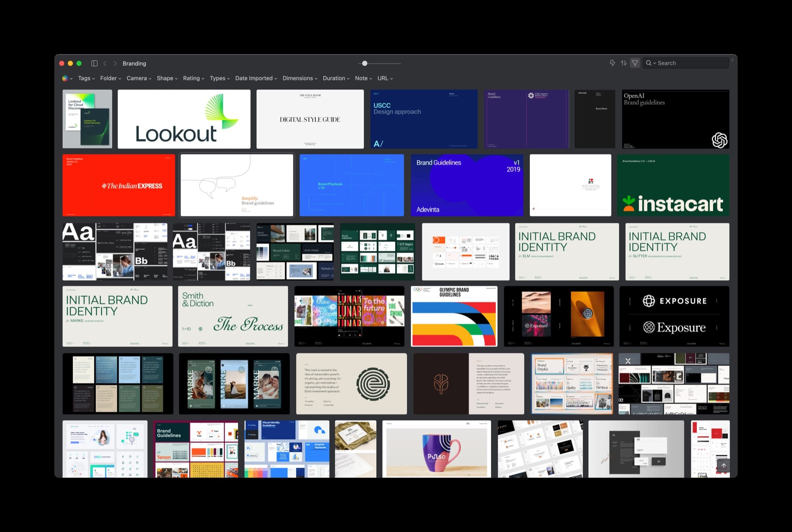Select the USCC Design approach thumbnail

pos(424,119)
